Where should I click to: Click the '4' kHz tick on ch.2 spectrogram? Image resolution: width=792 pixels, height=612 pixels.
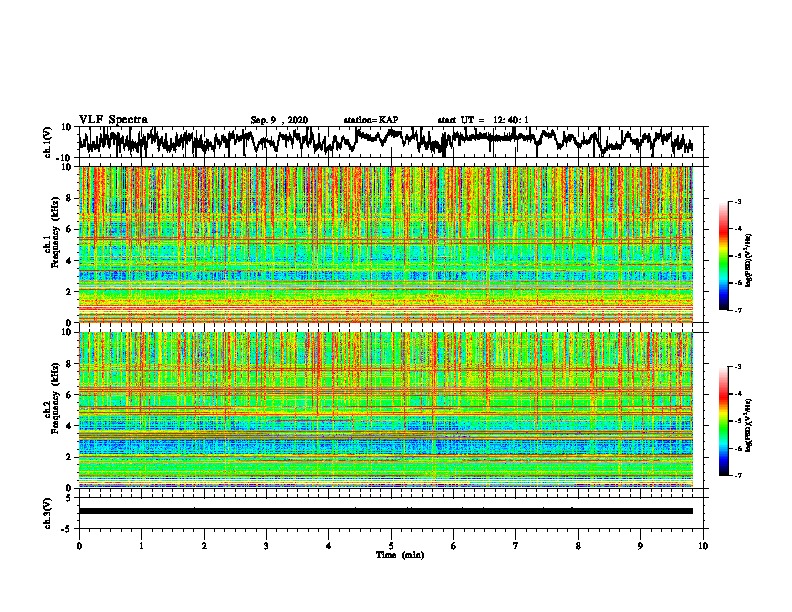pyautogui.click(x=69, y=426)
